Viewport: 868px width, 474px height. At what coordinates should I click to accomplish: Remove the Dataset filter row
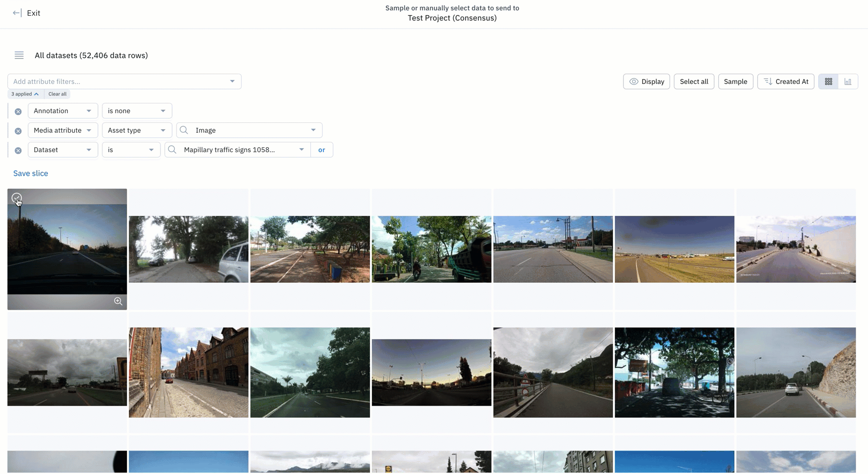(x=18, y=150)
